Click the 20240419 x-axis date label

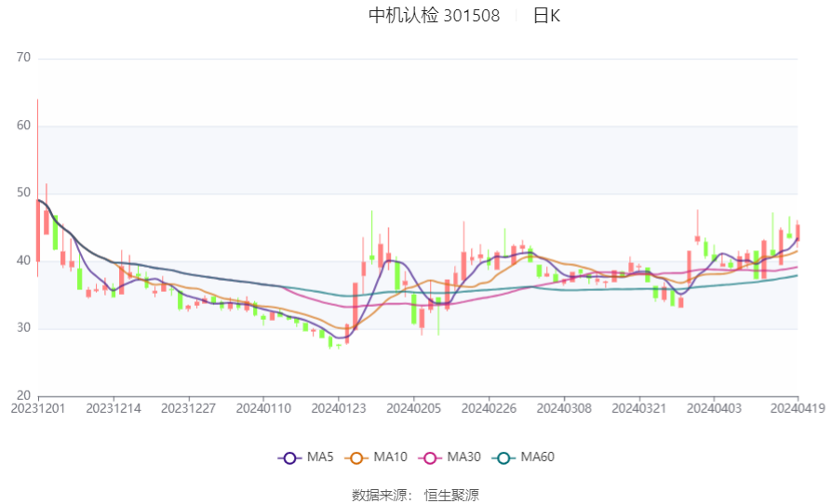pyautogui.click(x=797, y=409)
